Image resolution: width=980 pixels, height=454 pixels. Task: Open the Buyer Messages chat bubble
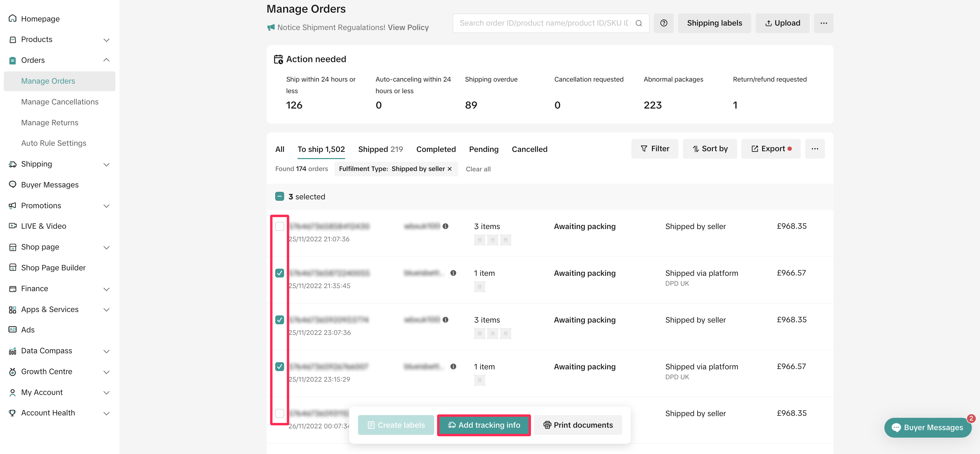[x=927, y=427]
